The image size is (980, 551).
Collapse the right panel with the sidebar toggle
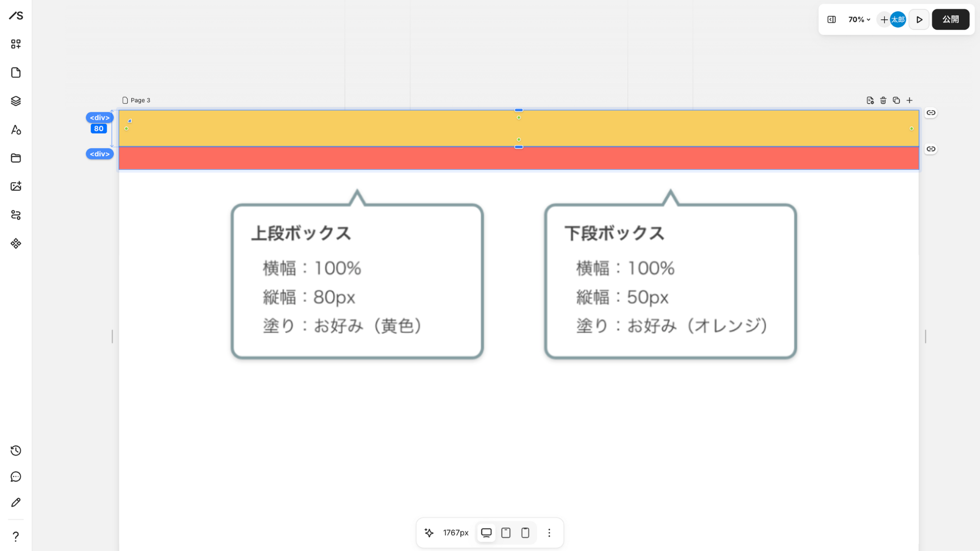831,19
